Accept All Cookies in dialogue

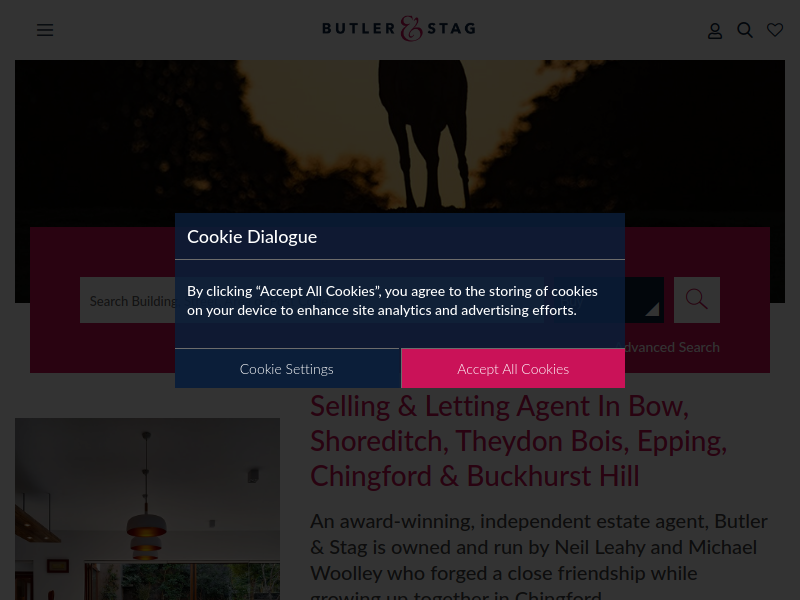point(513,369)
